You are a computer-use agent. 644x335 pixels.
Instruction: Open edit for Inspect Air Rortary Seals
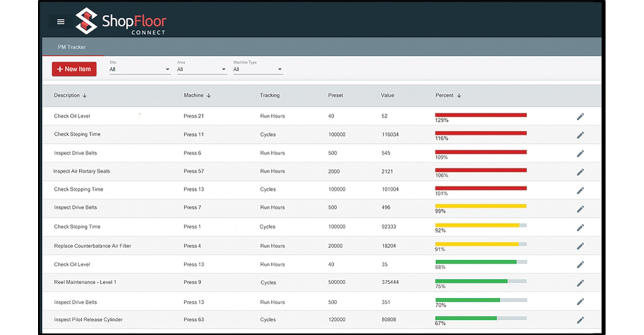pyautogui.click(x=580, y=172)
